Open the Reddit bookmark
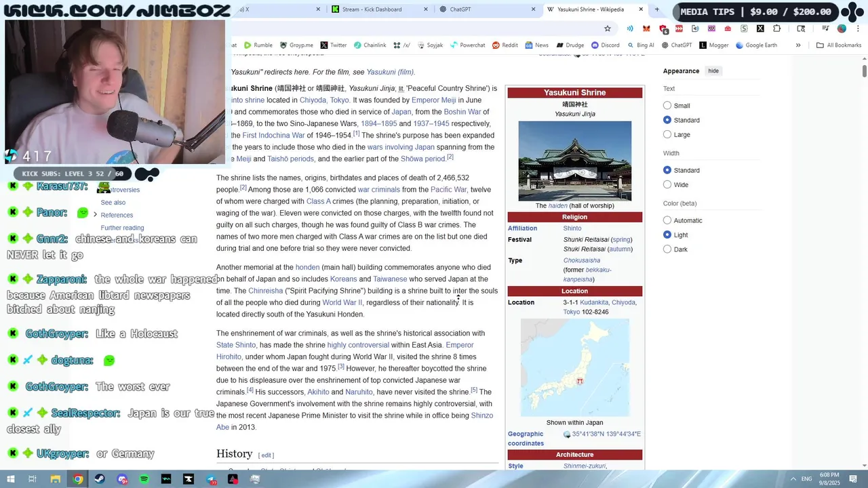Viewport: 868px width, 488px height. pos(505,45)
